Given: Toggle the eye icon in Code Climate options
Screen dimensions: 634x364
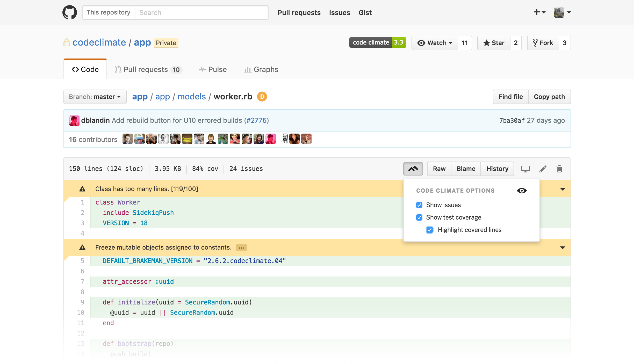Looking at the screenshot, I should click(x=522, y=191).
